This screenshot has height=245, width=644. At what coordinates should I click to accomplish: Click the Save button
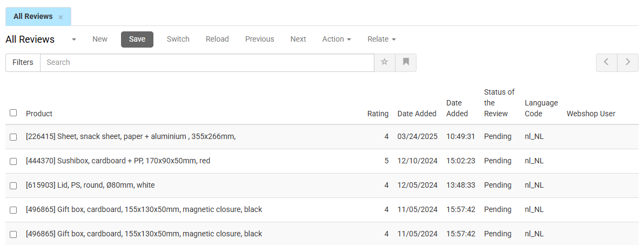[x=137, y=39]
